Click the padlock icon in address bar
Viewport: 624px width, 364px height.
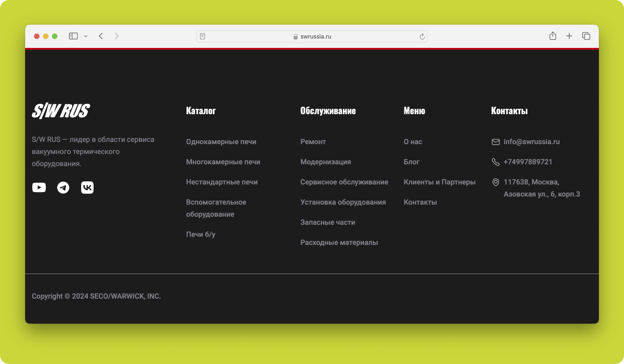[295, 37]
